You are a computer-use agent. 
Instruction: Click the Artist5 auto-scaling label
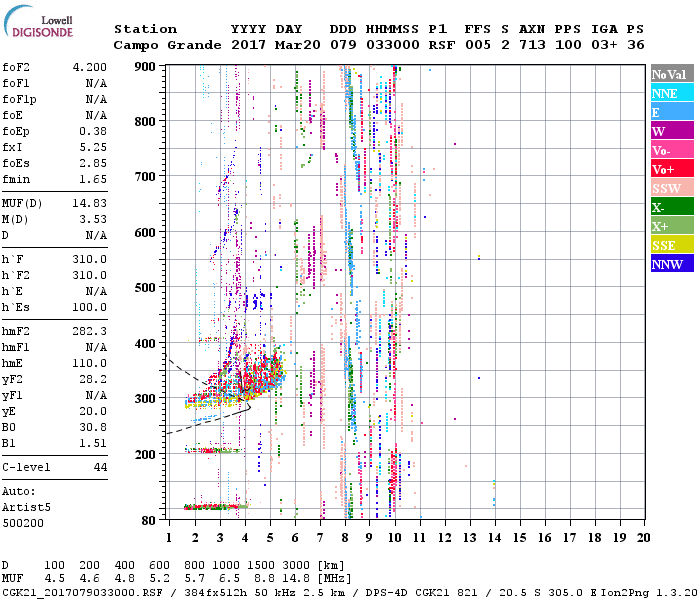26,508
